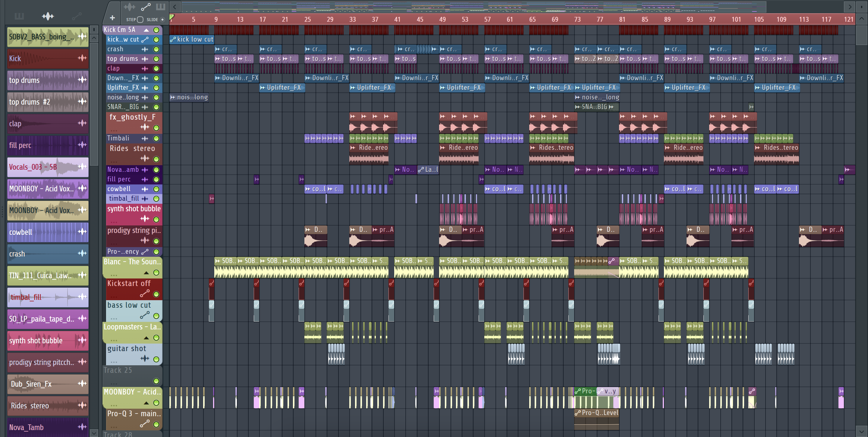This screenshot has height=437, width=868.
Task: Click the automation icon on Pro-Q 3 main track
Action: pos(145,423)
